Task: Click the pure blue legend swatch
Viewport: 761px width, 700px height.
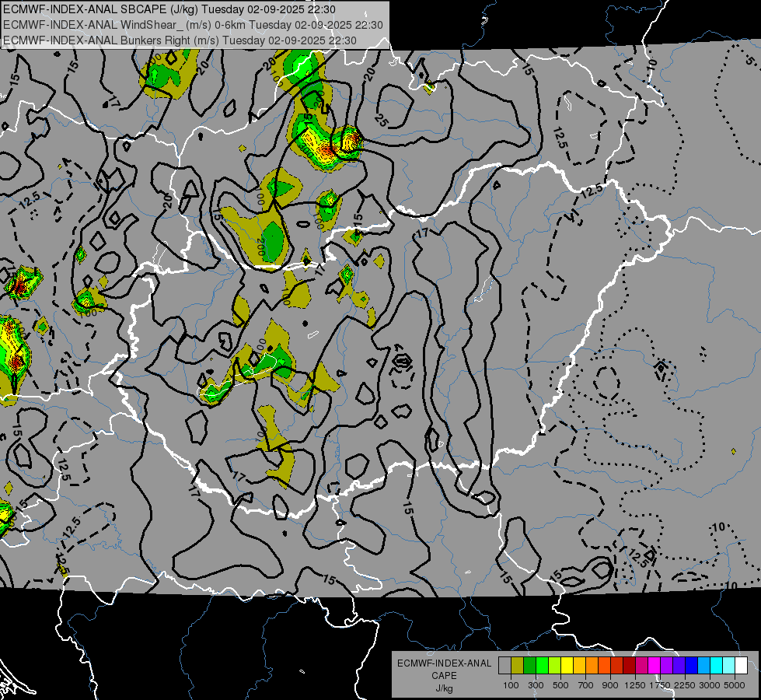Action: point(692,666)
